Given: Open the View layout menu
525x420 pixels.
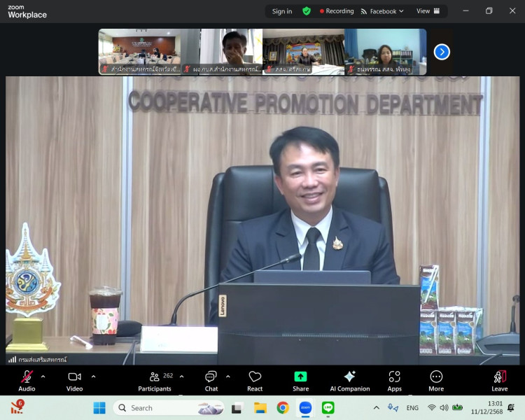Looking at the screenshot, I should point(428,11).
